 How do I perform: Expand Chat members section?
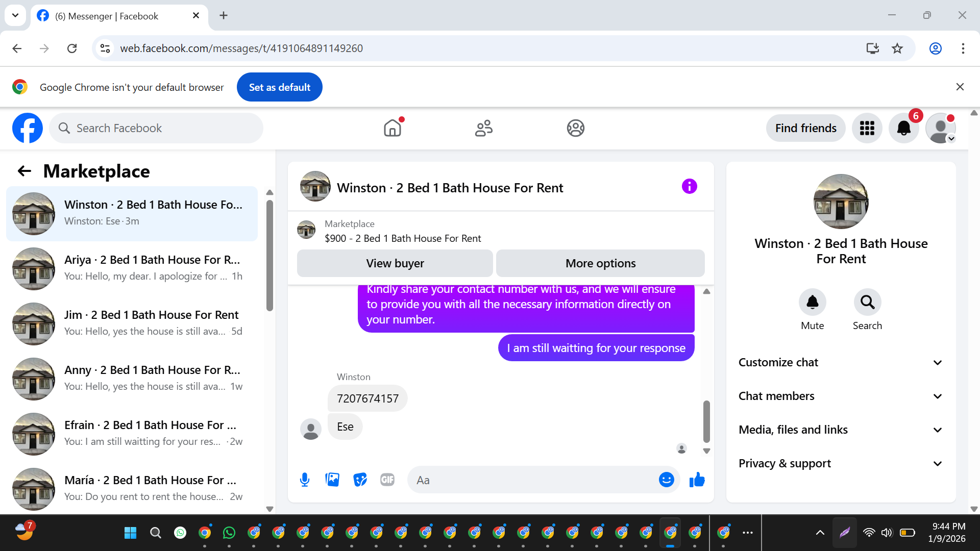(841, 396)
